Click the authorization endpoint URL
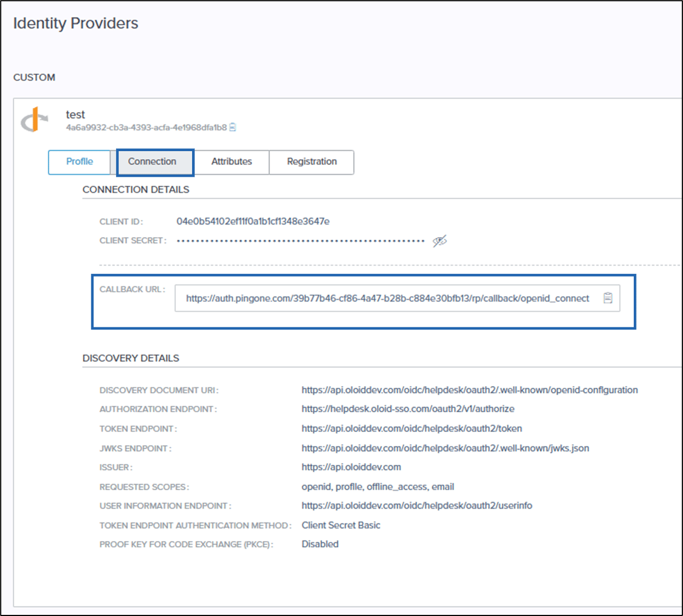Viewport: 683px width, 616px height. point(408,409)
